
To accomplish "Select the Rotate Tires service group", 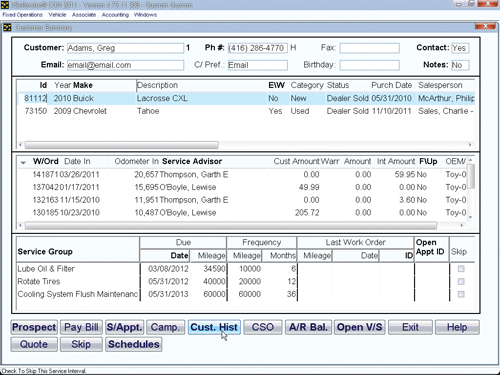I will (246, 281).
